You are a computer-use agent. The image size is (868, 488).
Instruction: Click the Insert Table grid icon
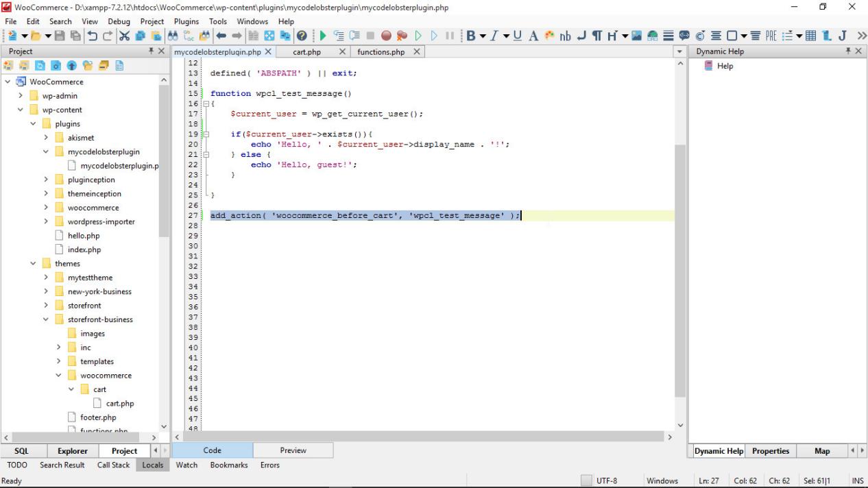tap(810, 36)
